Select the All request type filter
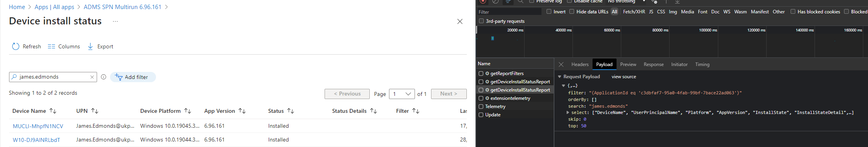 [x=615, y=12]
